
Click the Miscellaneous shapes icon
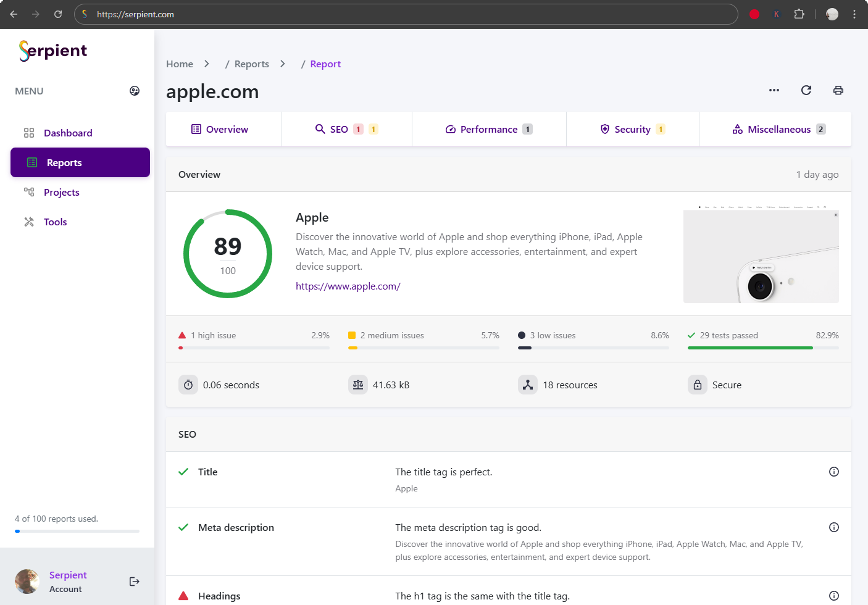[738, 129]
